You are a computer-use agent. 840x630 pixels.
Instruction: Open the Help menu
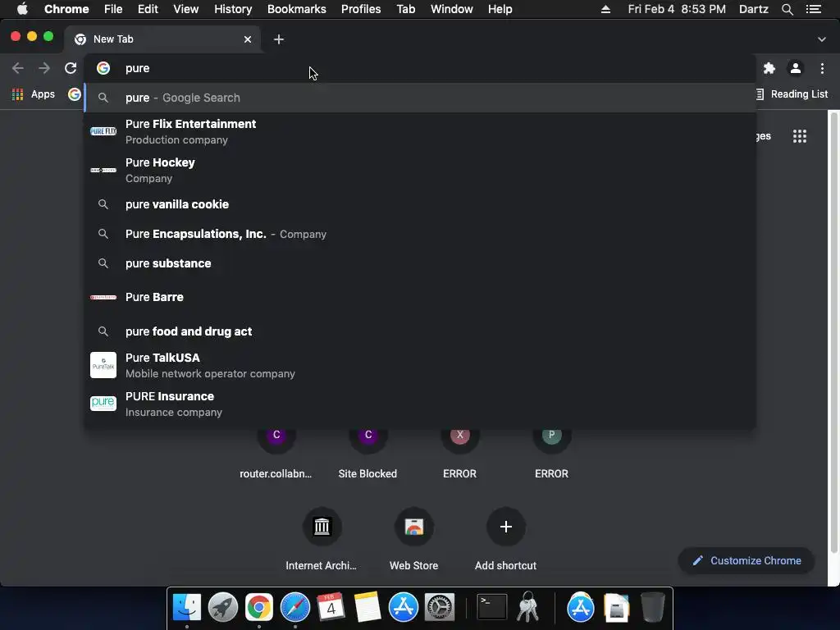[500, 9]
